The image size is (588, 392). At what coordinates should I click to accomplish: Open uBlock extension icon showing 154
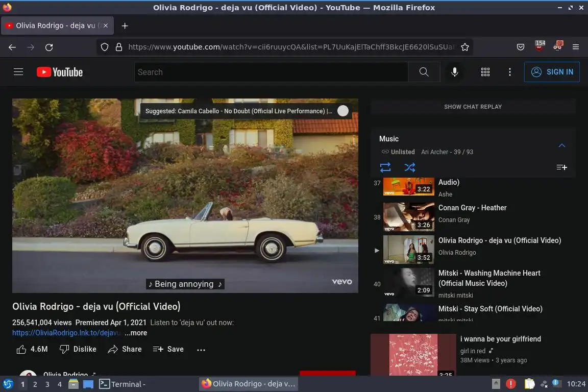click(x=540, y=46)
